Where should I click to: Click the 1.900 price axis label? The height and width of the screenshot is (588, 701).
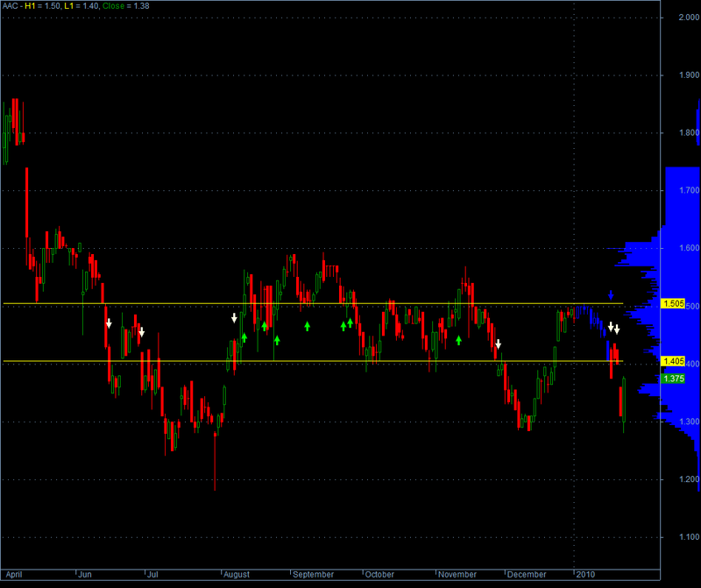tap(689, 75)
